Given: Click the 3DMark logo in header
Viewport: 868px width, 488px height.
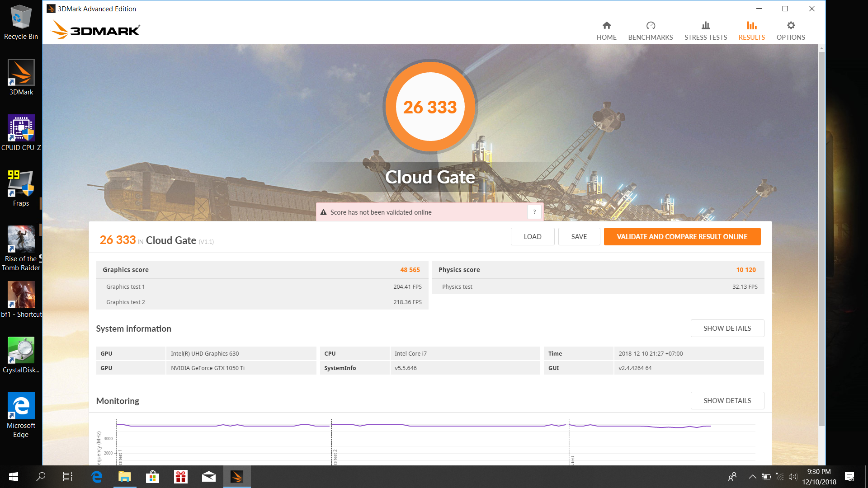Looking at the screenshot, I should tap(95, 30).
